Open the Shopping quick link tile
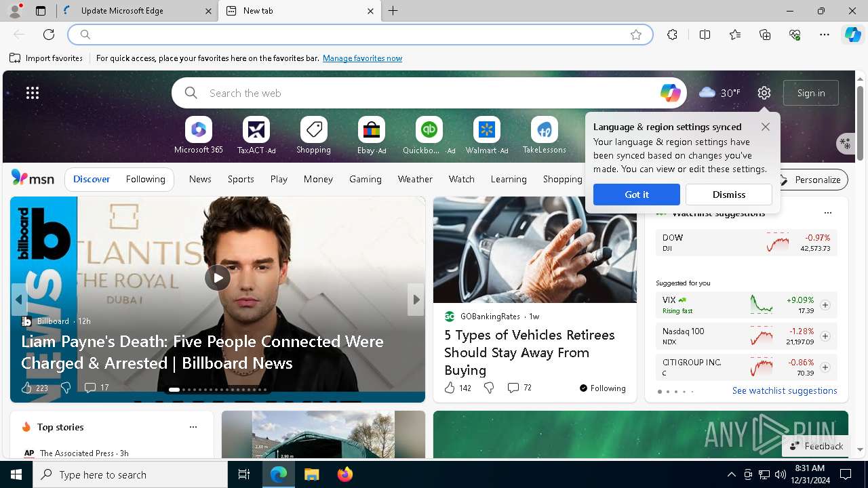The image size is (868, 488). 313,136
